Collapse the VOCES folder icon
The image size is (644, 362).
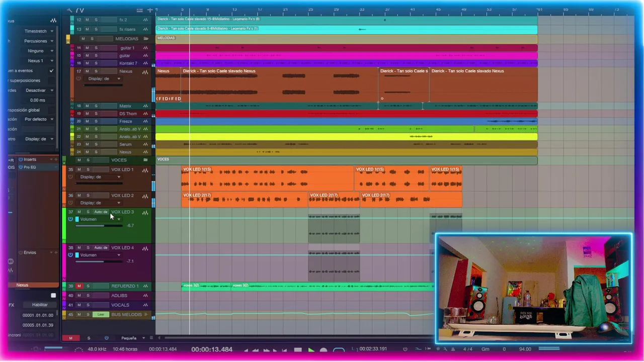tap(146, 160)
